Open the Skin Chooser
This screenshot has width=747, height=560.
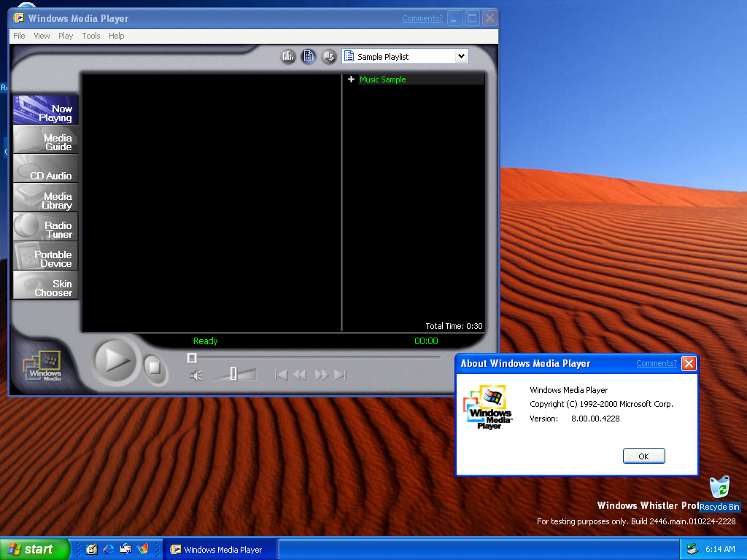click(46, 287)
